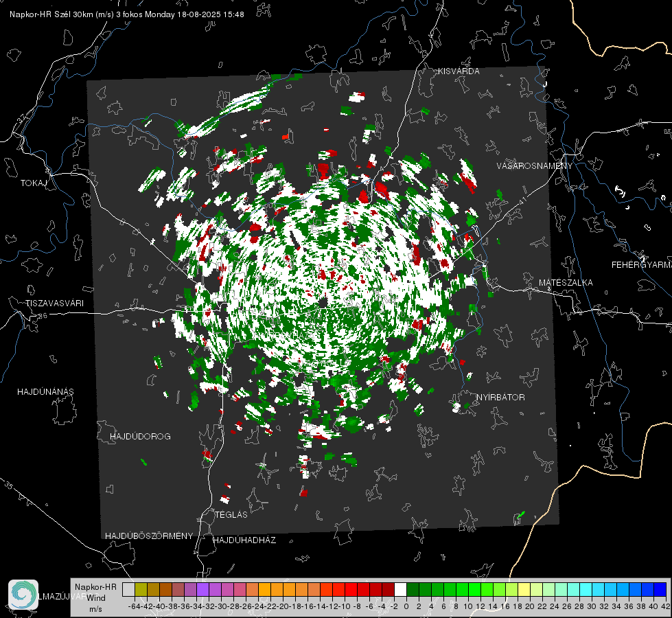Viewport: 672px width, 618px height.
Task: Click the '10' legend value
Action: pyautogui.click(x=468, y=606)
